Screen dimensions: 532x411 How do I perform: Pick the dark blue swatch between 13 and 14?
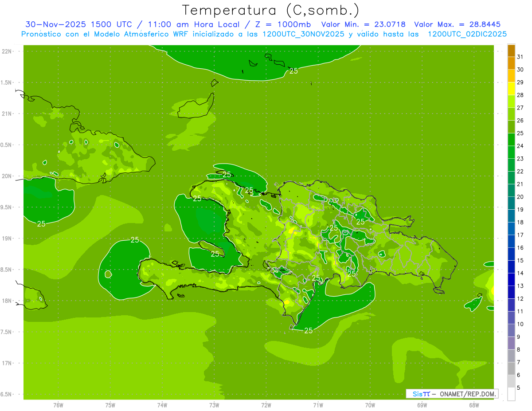pos(511,280)
